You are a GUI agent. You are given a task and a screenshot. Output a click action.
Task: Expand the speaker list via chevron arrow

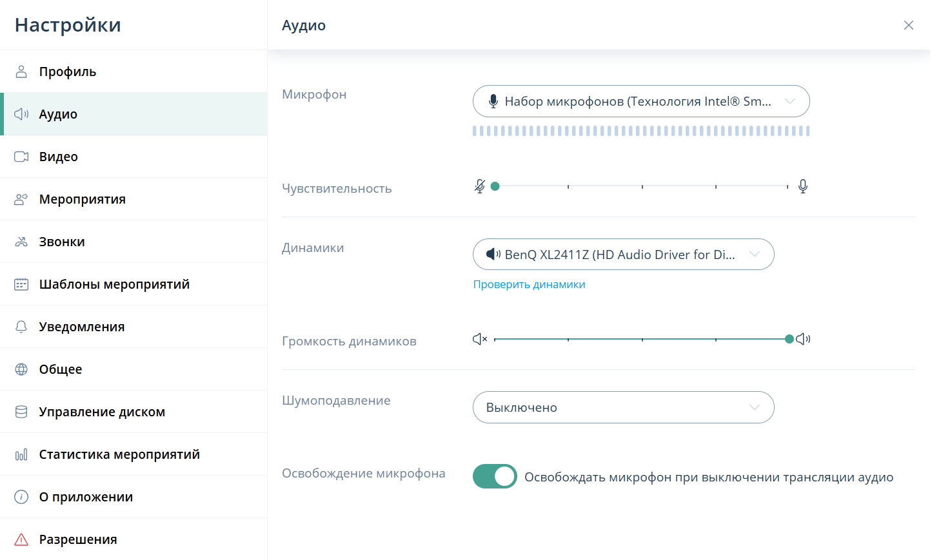click(755, 254)
